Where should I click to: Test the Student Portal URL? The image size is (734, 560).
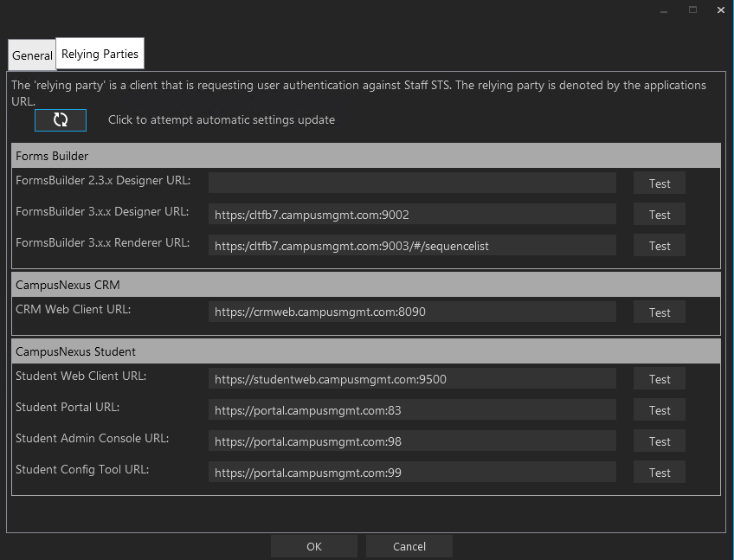[x=659, y=409]
